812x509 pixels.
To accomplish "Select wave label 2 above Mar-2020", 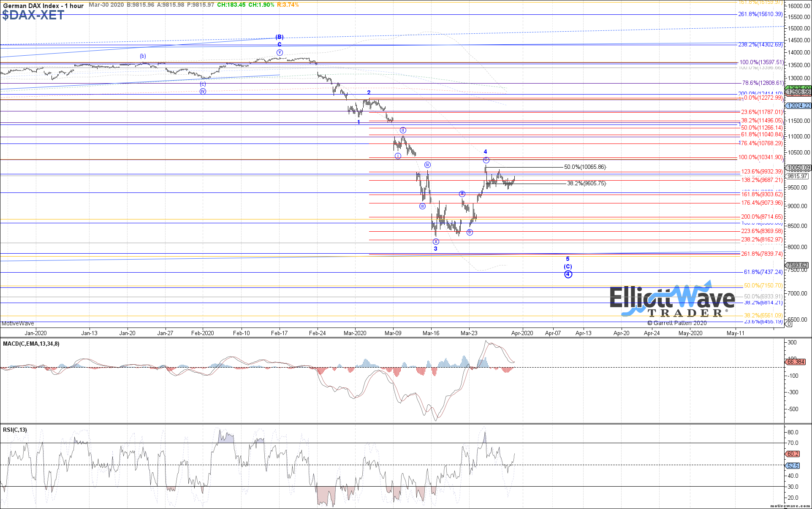I will click(x=369, y=92).
